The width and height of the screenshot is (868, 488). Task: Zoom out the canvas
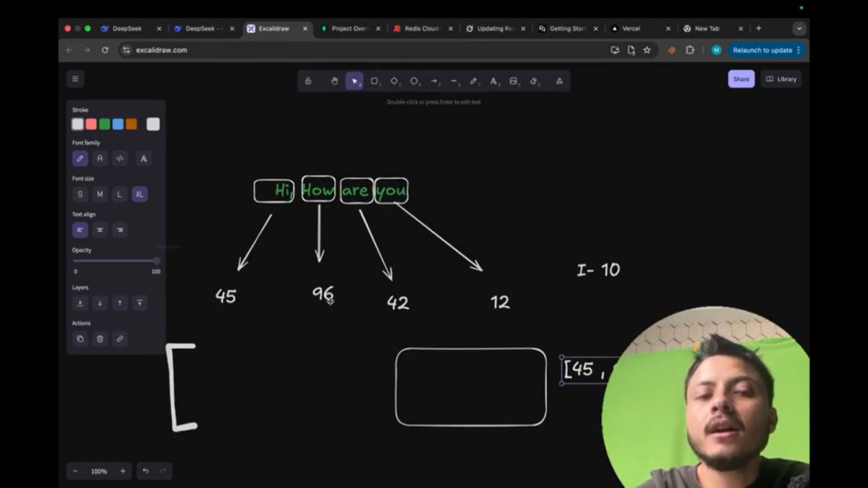click(75, 471)
